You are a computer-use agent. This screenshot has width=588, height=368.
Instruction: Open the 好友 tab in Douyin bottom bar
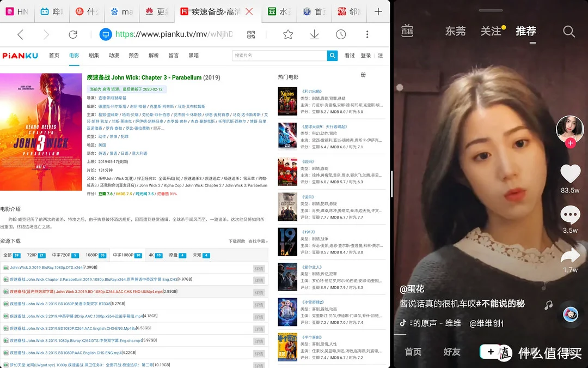point(451,352)
